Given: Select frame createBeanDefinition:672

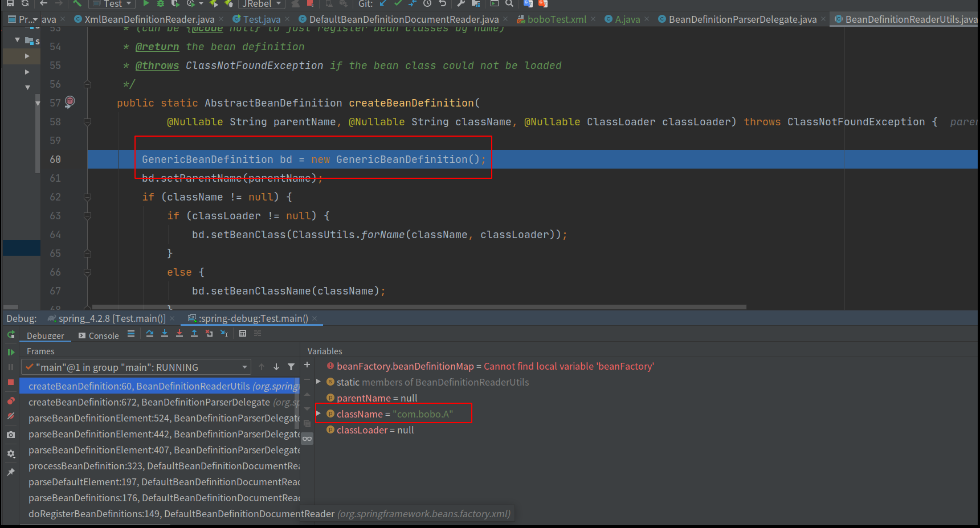Looking at the screenshot, I should tap(160, 402).
